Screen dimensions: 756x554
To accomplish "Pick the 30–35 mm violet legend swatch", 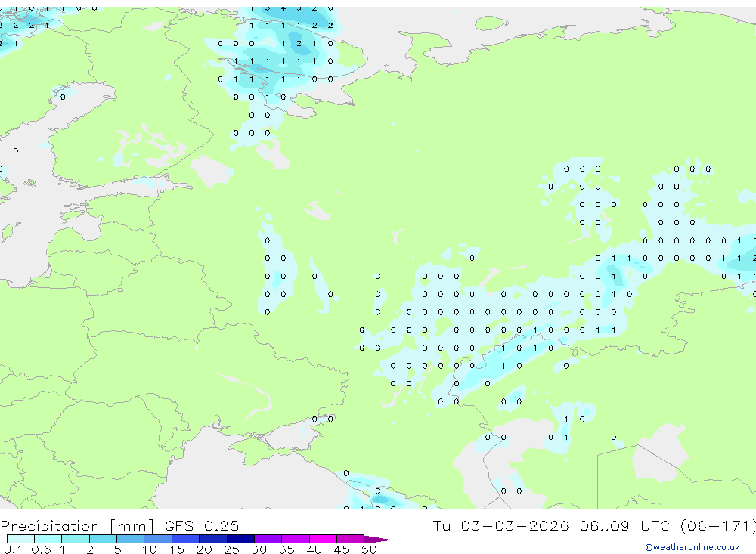I will [268, 539].
